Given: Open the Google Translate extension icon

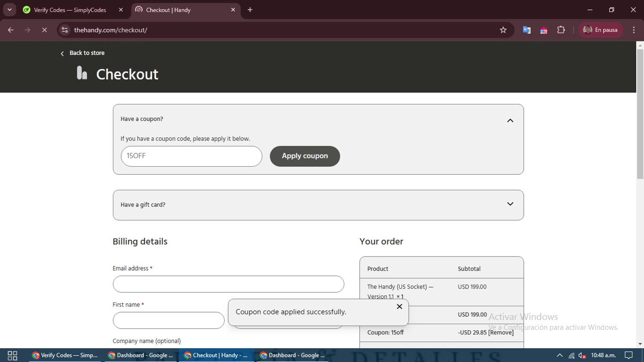Looking at the screenshot, I should tap(527, 30).
